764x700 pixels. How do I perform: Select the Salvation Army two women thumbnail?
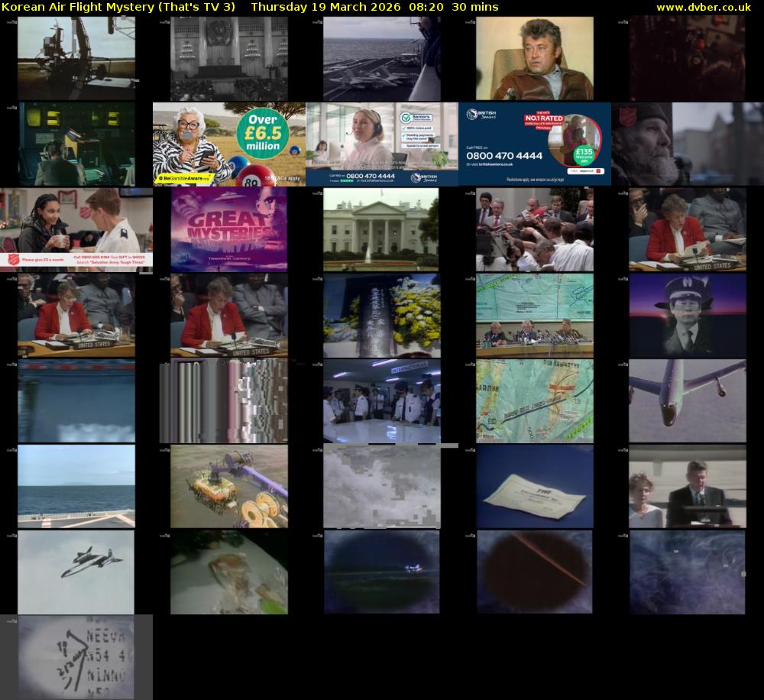[76, 229]
